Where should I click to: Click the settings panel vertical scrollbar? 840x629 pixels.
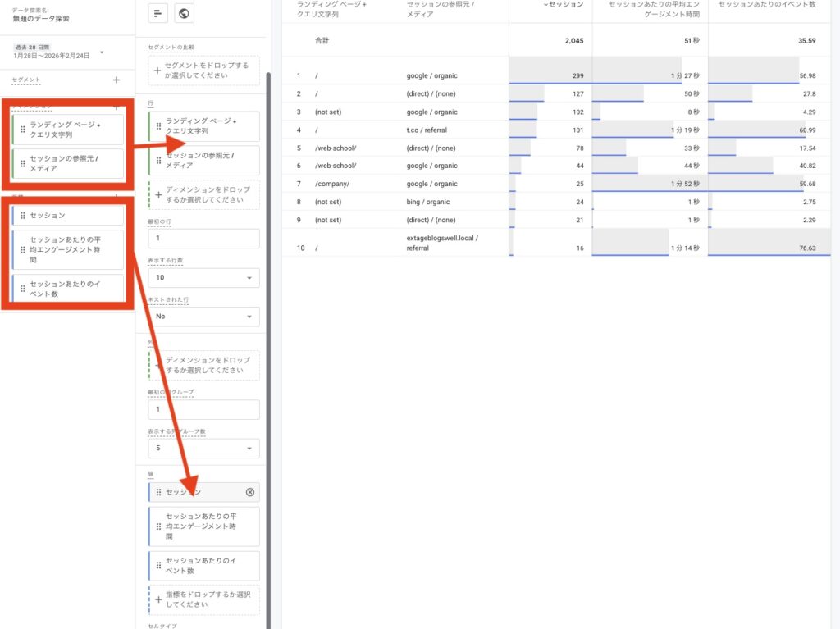click(267, 328)
